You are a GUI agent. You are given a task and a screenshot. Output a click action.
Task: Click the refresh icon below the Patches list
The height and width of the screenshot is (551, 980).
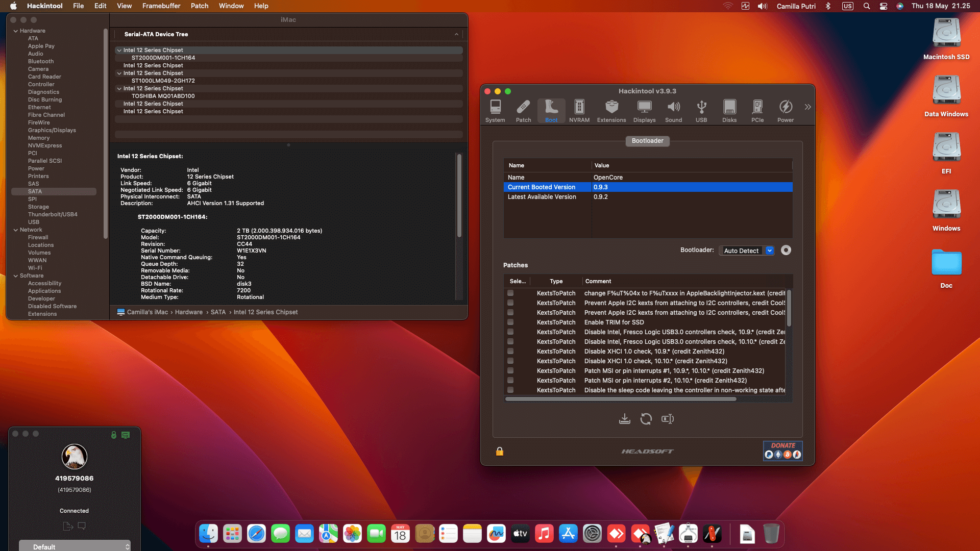click(646, 419)
